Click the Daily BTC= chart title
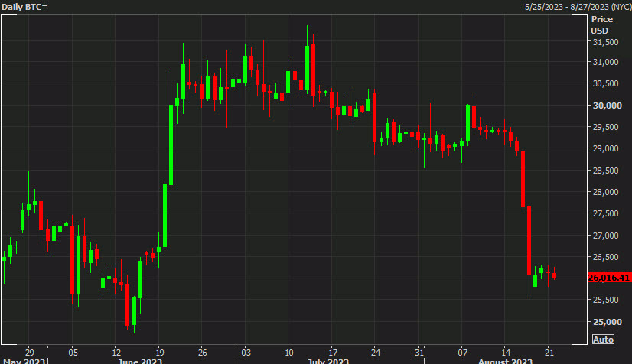The image size is (632, 364). pyautogui.click(x=24, y=7)
